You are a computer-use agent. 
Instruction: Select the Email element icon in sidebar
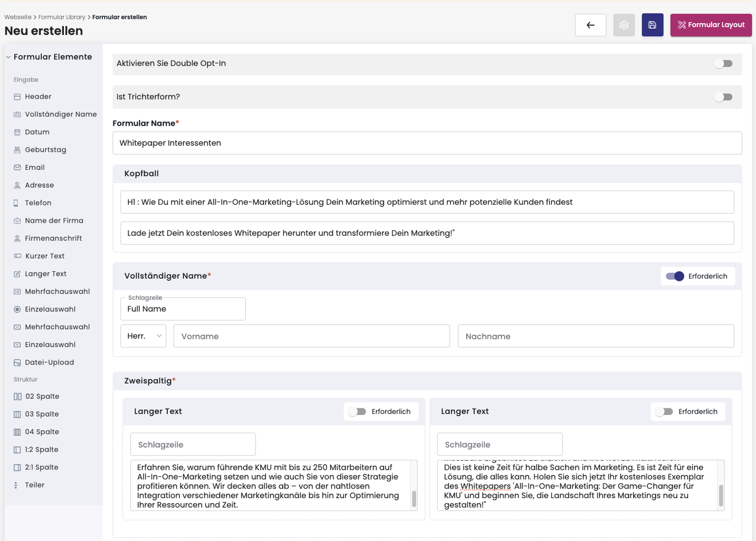pyautogui.click(x=17, y=167)
